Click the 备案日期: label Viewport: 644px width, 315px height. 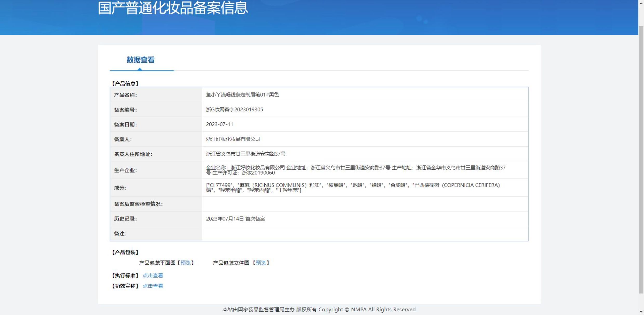pyautogui.click(x=125, y=124)
